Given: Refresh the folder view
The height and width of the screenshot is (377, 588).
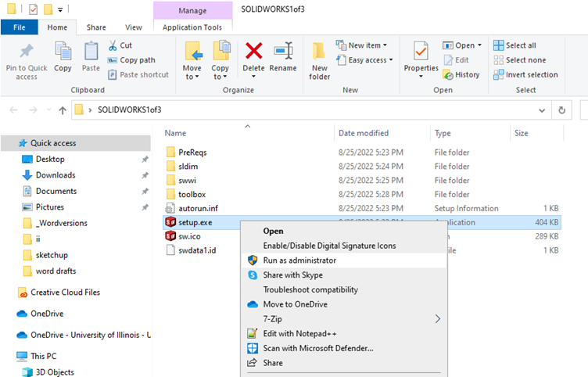Looking at the screenshot, I should 561,110.
